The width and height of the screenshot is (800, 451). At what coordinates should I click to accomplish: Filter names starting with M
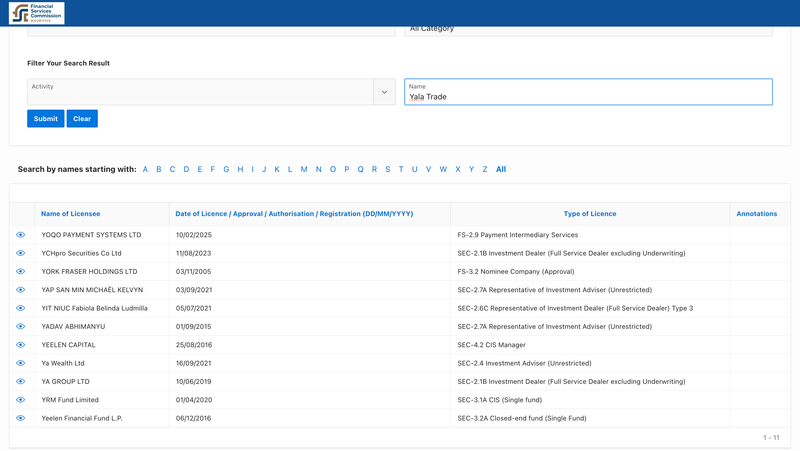304,169
